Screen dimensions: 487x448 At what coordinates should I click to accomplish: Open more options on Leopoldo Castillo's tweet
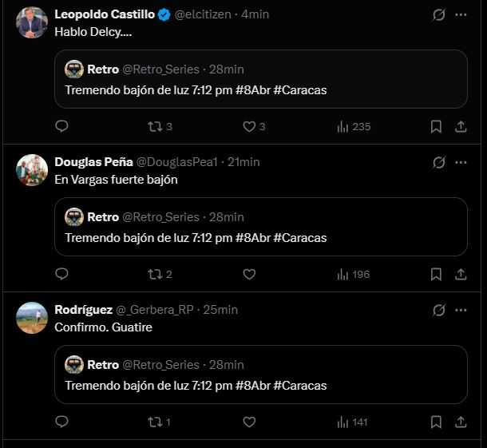click(x=461, y=14)
